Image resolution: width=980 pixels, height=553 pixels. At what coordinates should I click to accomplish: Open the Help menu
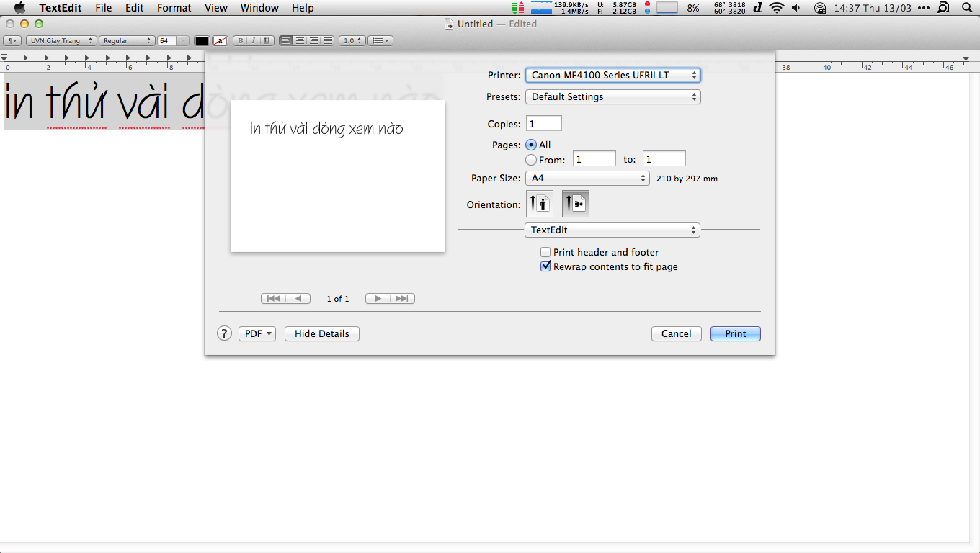[303, 8]
